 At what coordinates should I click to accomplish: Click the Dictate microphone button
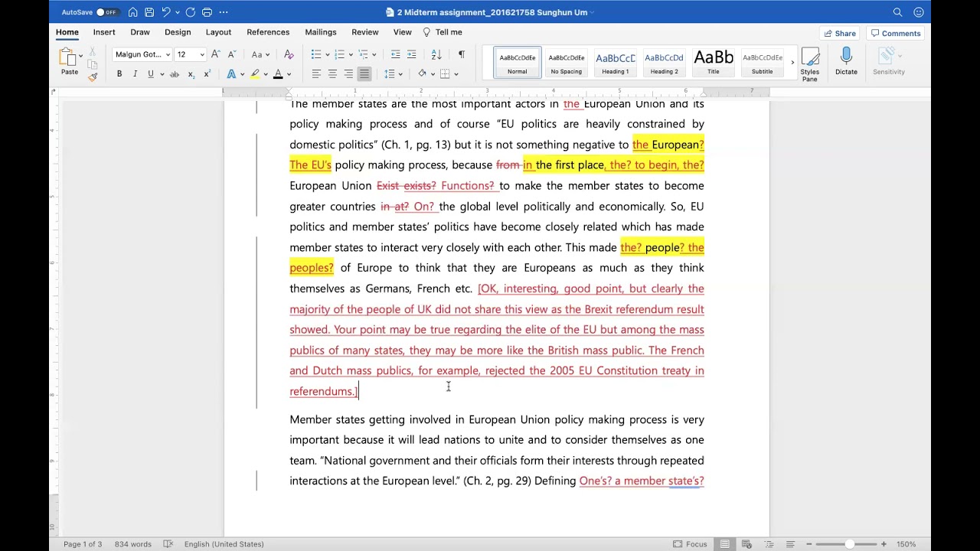[x=846, y=61]
